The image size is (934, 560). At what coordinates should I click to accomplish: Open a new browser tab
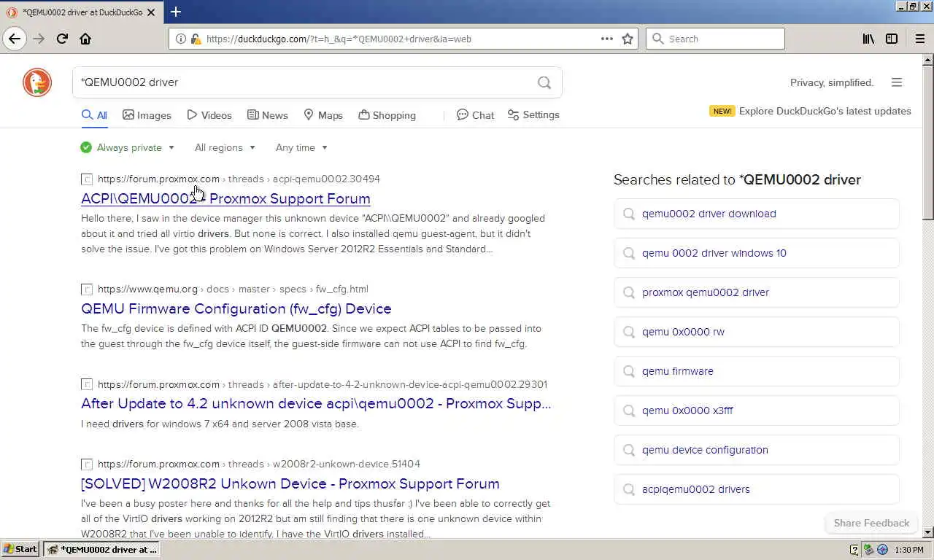tap(176, 12)
